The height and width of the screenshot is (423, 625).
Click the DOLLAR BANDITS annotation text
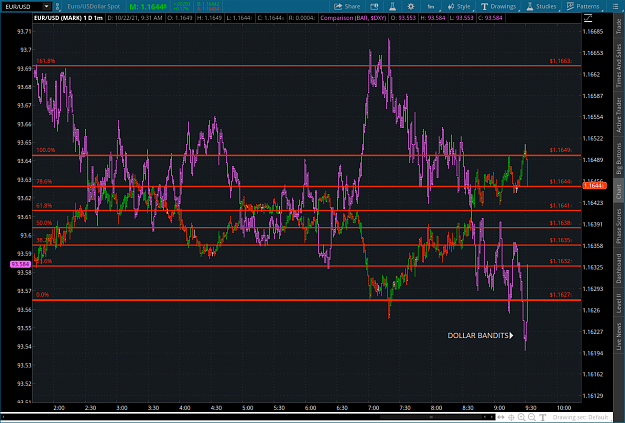coord(480,336)
